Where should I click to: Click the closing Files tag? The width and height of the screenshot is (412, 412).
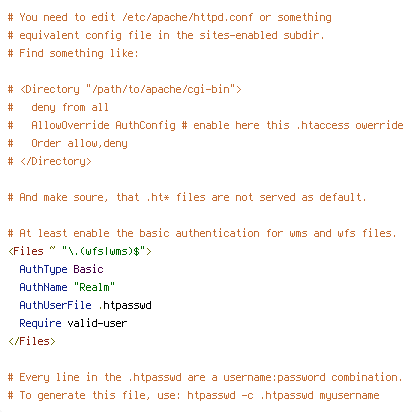pos(32,341)
